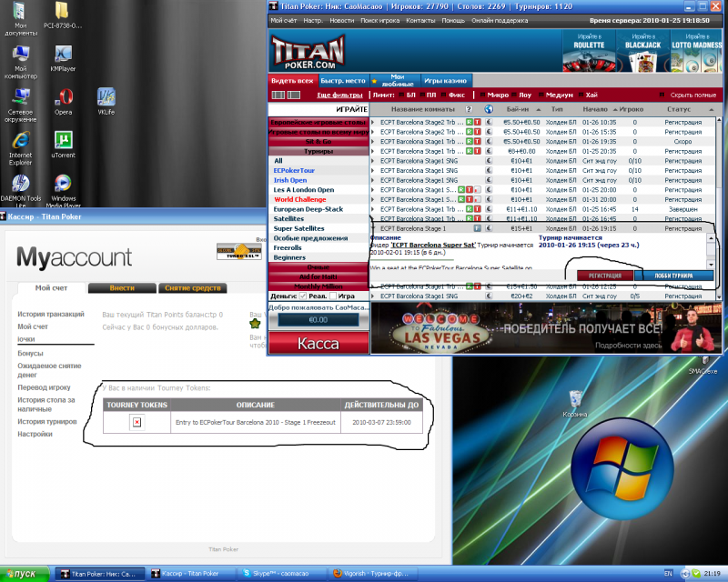Click the question mark column header icon
The height and width of the screenshot is (582, 728).
[x=469, y=109]
